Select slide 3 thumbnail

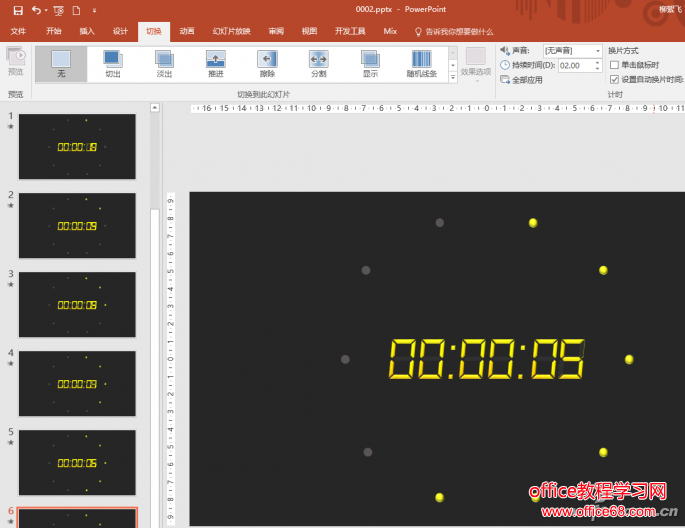pyautogui.click(x=77, y=305)
